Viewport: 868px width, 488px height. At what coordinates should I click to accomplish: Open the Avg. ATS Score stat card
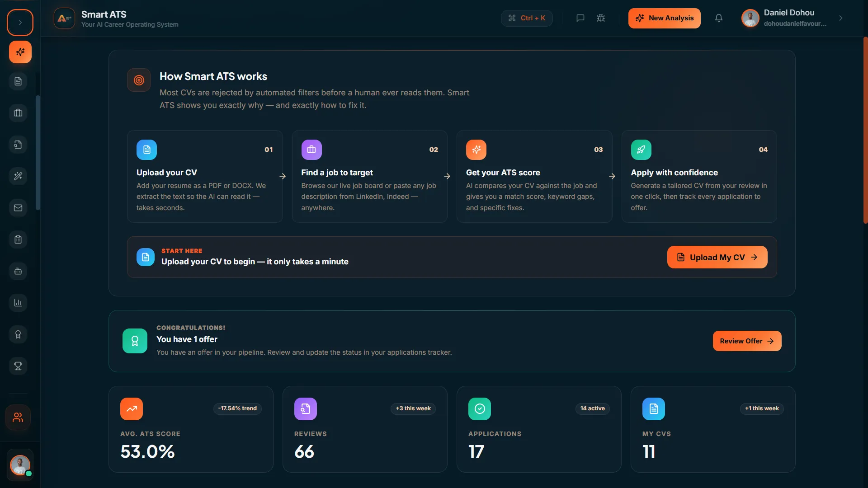coord(191,429)
